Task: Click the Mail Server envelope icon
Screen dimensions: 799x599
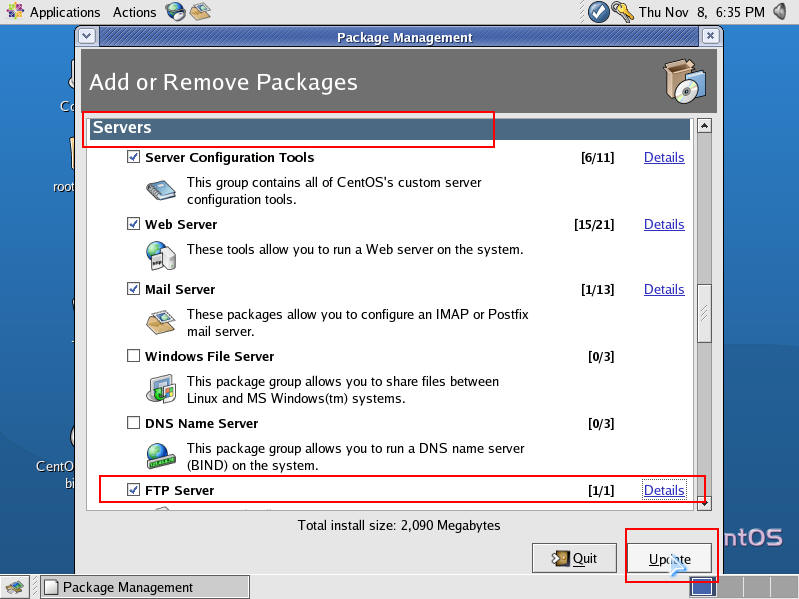Action: (161, 322)
